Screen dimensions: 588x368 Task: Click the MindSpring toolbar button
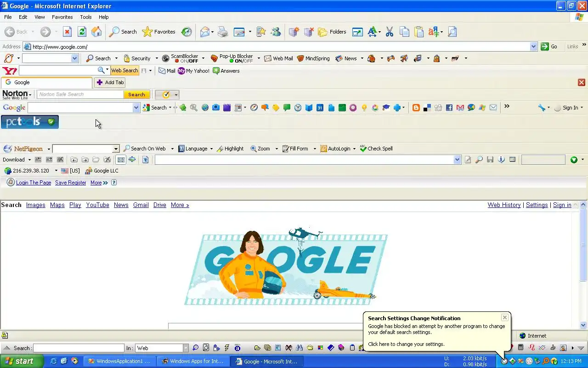tap(313, 58)
